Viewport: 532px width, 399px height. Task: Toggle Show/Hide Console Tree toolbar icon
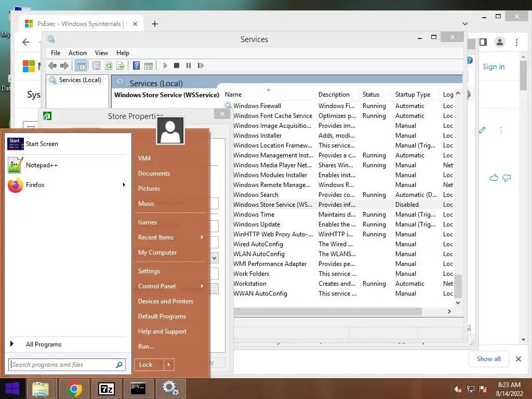point(81,65)
